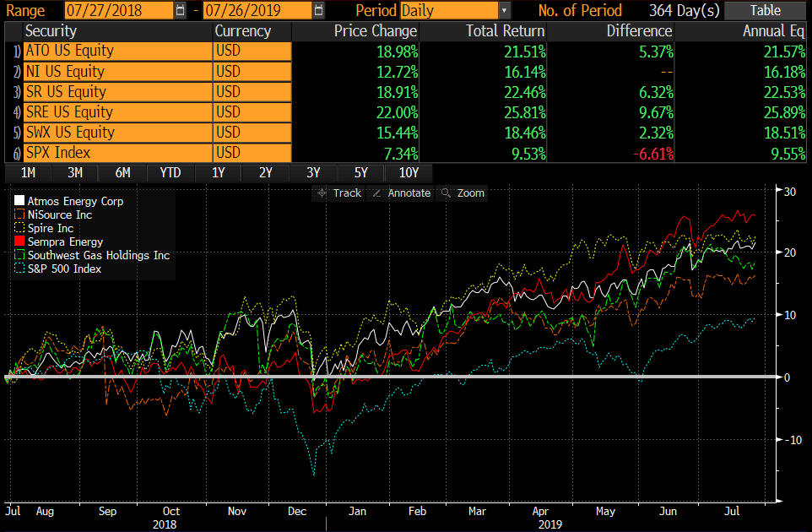Edit the end date field 07/26/2019
Image resolution: width=812 pixels, height=532 pixels.
258,10
